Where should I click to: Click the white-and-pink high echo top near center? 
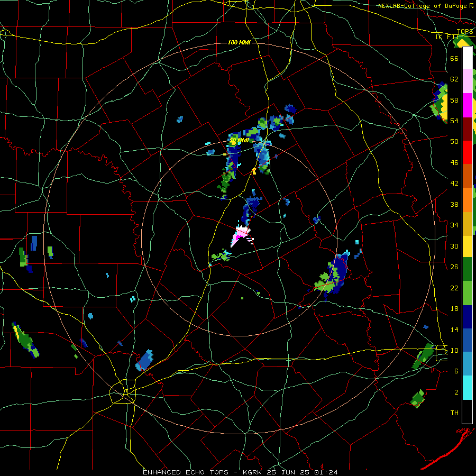[x=241, y=235]
